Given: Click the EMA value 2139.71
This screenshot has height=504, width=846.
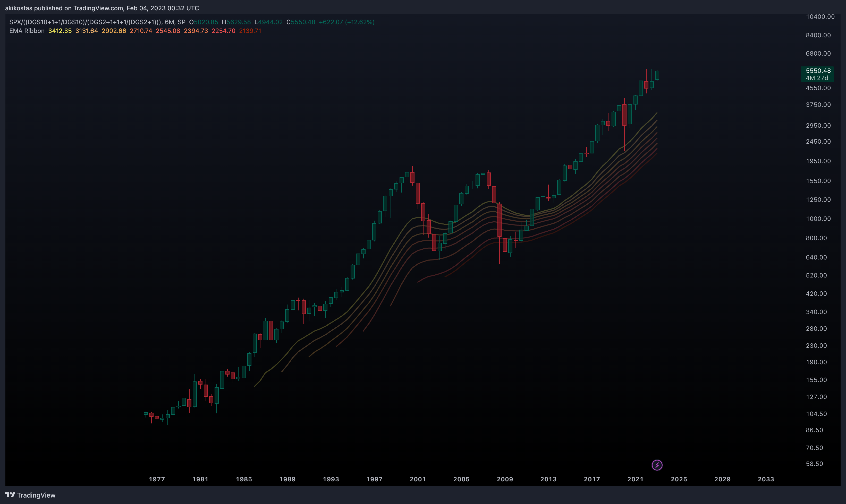Looking at the screenshot, I should coord(250,31).
